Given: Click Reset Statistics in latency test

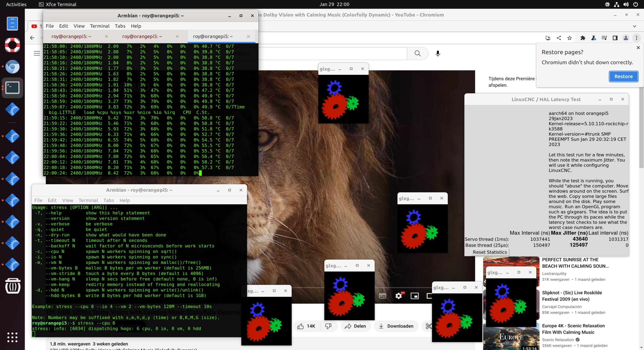Looking at the screenshot, I should (490, 252).
